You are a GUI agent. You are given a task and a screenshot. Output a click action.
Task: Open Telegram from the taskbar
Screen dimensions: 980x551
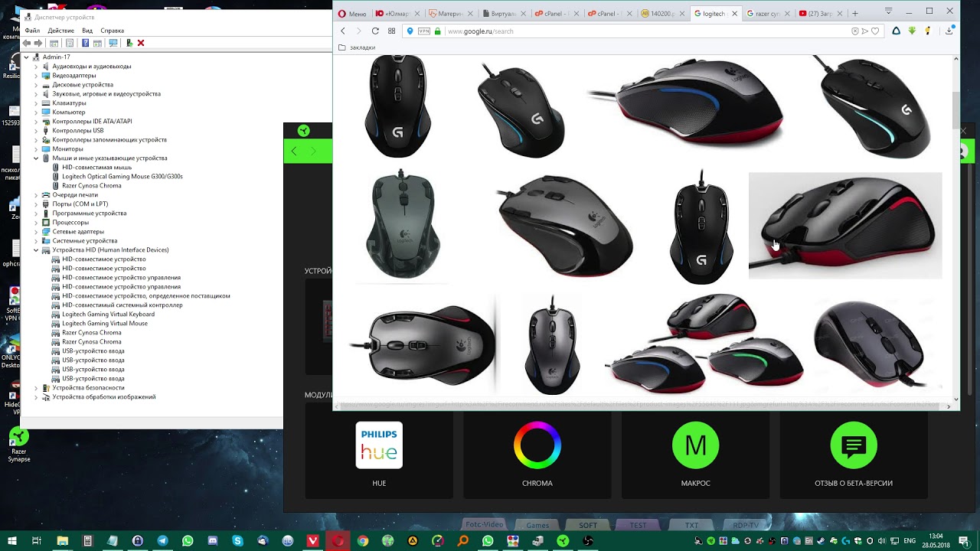[163, 541]
